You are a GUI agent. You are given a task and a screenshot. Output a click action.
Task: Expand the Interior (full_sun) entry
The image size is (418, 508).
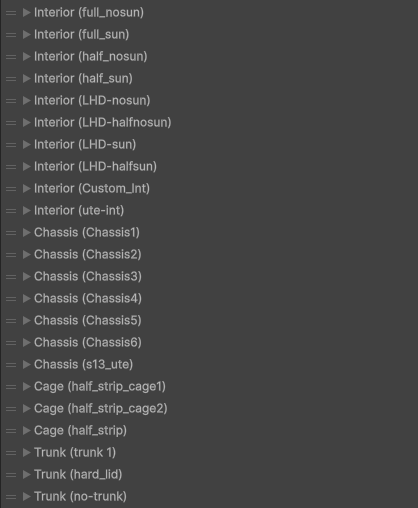27,34
